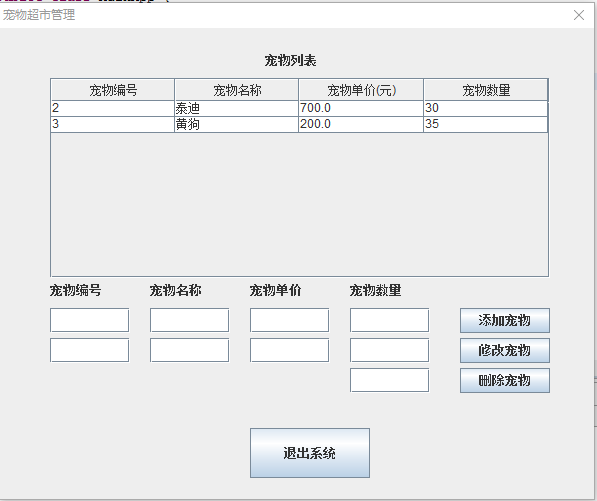Focus the pet ID field beside 添加宠物
Viewport: 597px width, 501px height.
89,320
